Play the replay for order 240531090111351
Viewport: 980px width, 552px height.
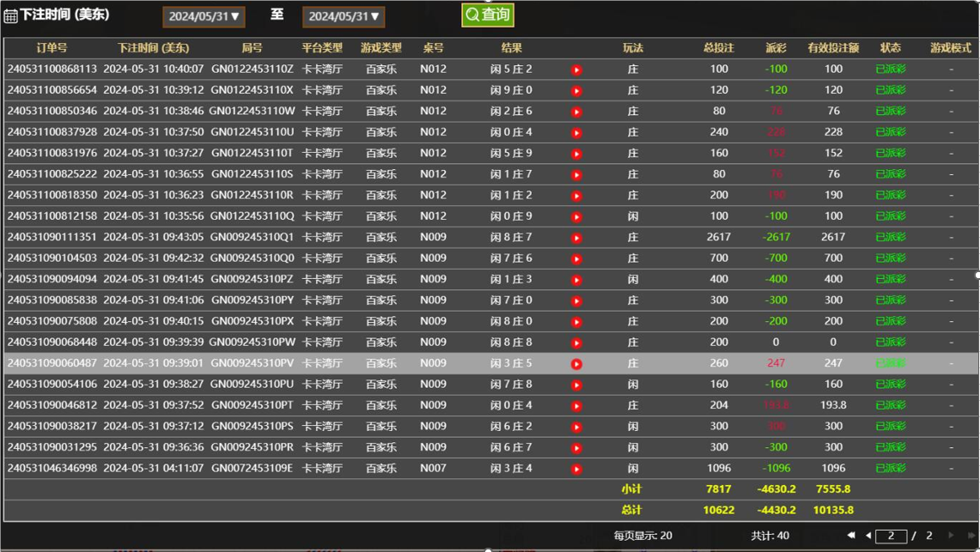[x=576, y=236]
